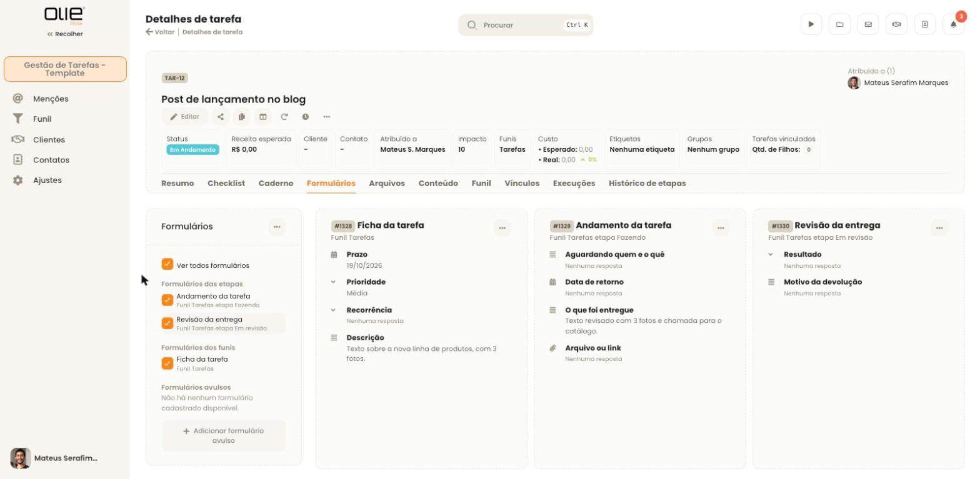980x479 pixels.
Task: Click the clock history icon
Action: pos(306,117)
